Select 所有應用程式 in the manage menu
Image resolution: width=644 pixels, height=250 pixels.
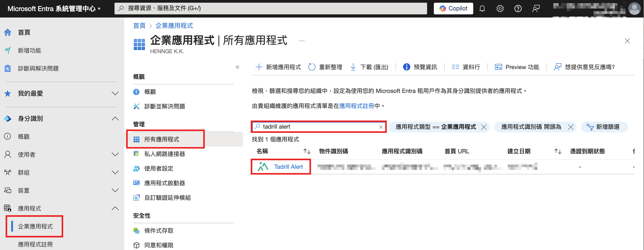pyautogui.click(x=162, y=139)
